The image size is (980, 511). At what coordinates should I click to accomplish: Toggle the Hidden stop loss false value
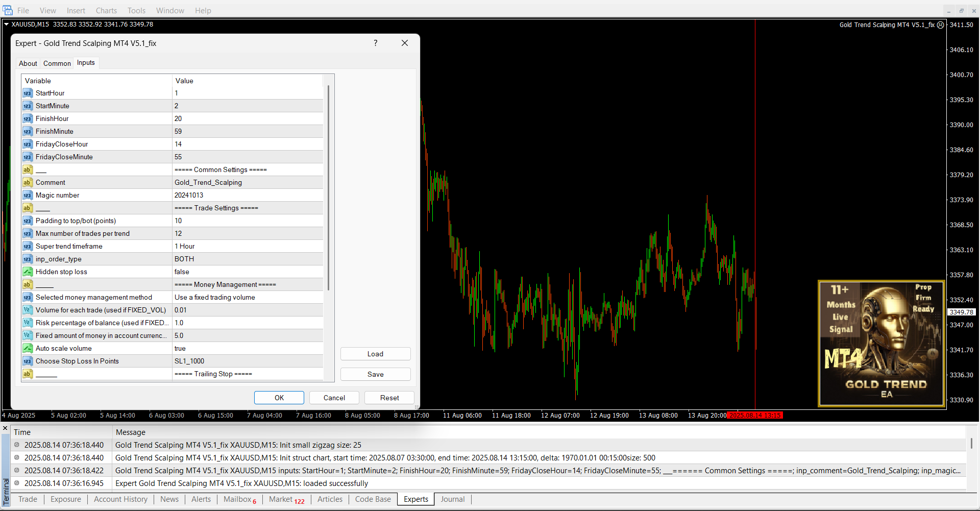pyautogui.click(x=248, y=272)
